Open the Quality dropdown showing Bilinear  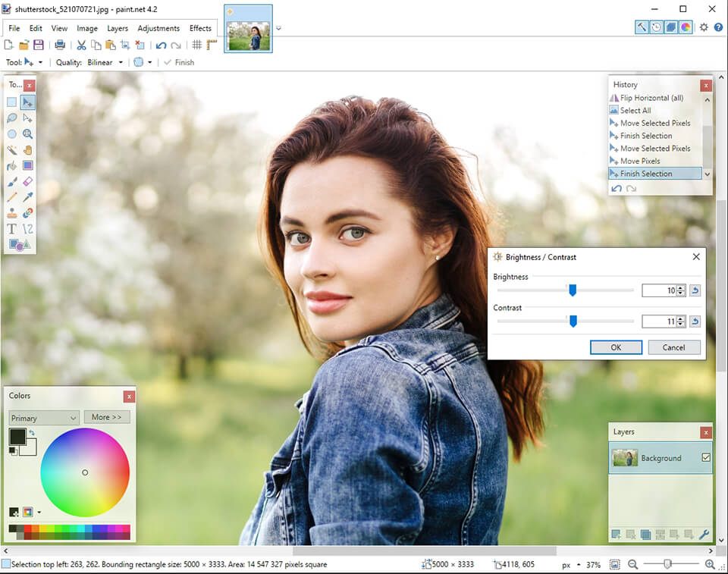105,62
